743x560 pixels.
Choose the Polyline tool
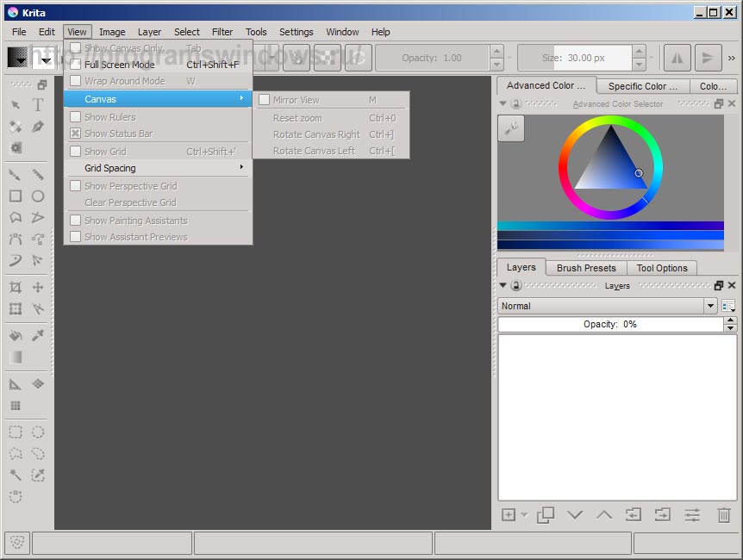[x=38, y=217]
